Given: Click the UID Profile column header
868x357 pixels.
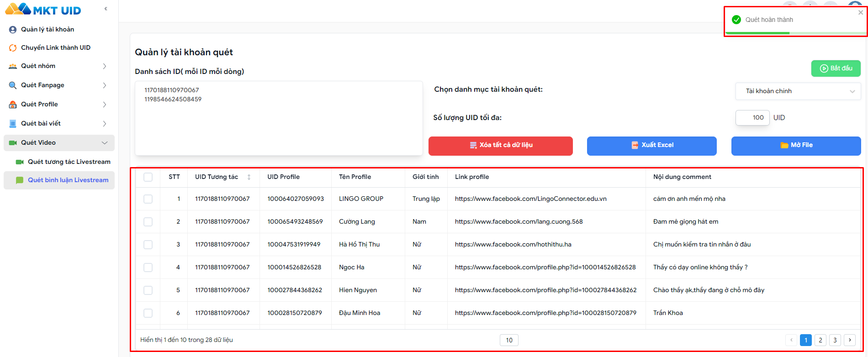Looking at the screenshot, I should click(x=284, y=177).
